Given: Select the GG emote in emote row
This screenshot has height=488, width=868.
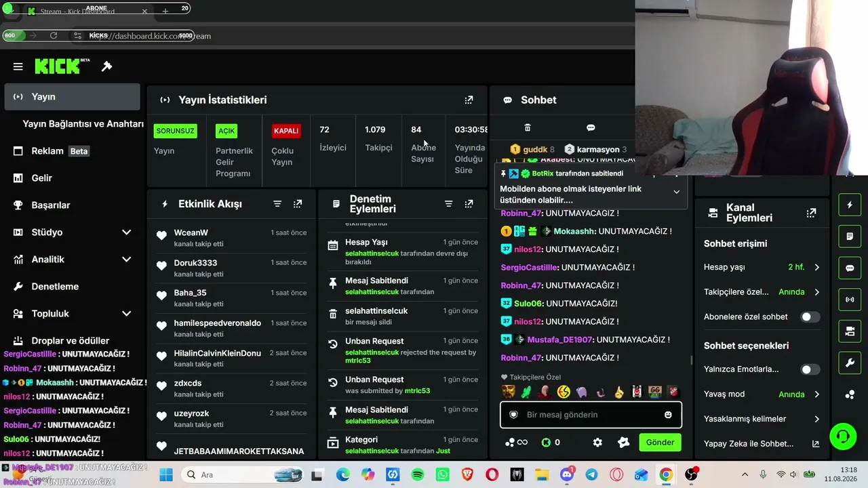Looking at the screenshot, I should coord(655,392).
